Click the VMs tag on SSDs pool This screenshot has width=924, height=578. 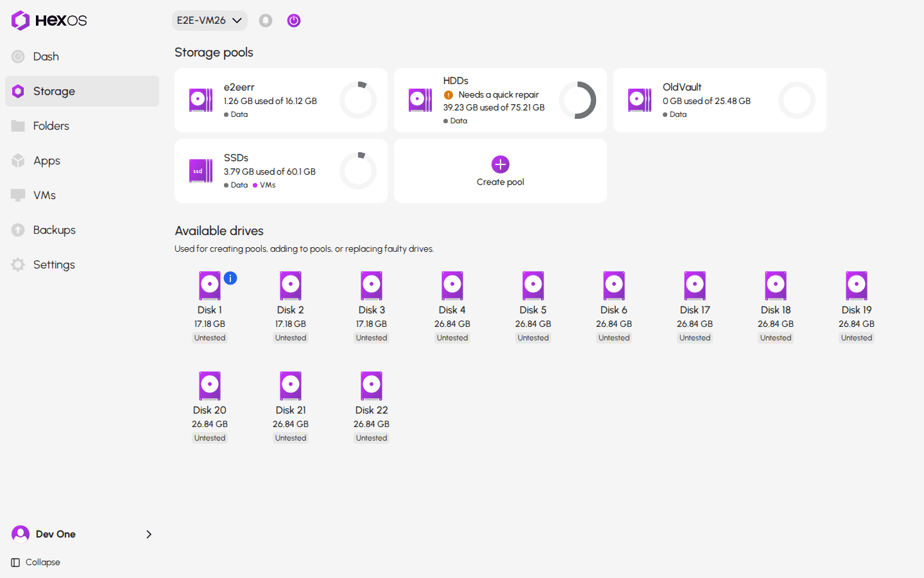click(x=264, y=185)
